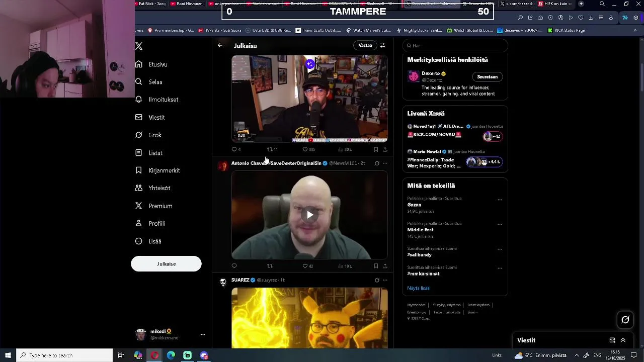Share the post with 335 likes
Image resolution: width=644 pixels, height=362 pixels.
point(385,149)
